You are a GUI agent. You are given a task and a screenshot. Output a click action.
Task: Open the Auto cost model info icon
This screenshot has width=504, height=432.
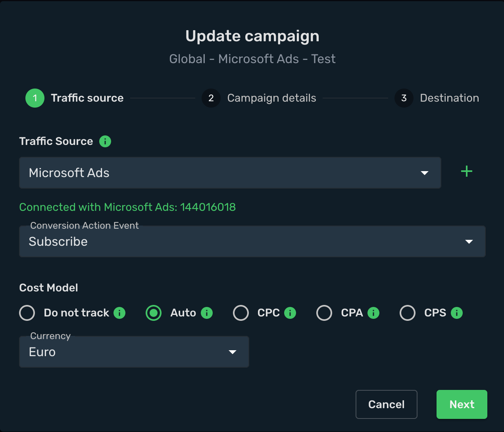point(207,313)
